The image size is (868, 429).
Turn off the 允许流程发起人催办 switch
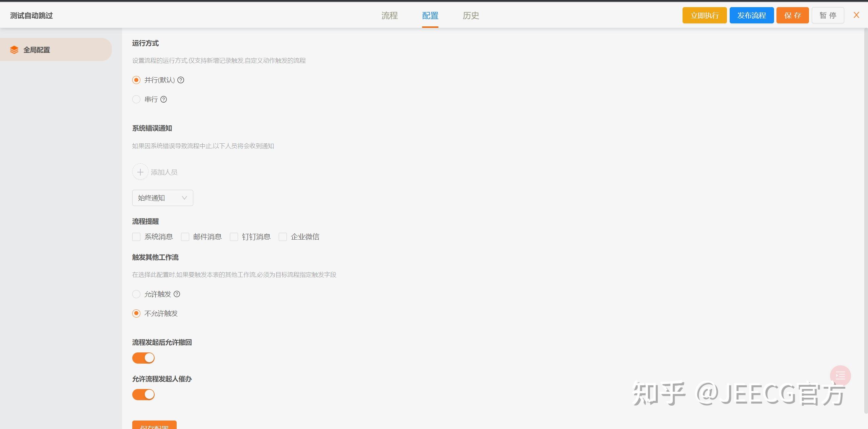143,394
